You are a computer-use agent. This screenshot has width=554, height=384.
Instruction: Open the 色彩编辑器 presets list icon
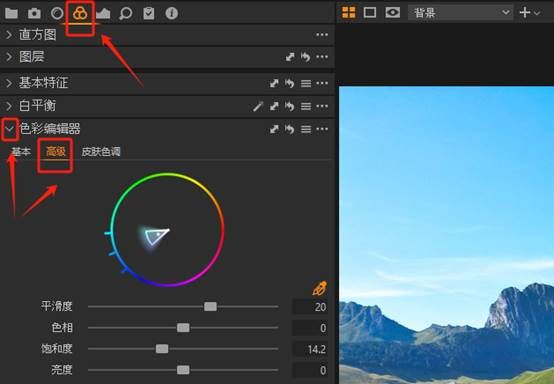tap(306, 129)
